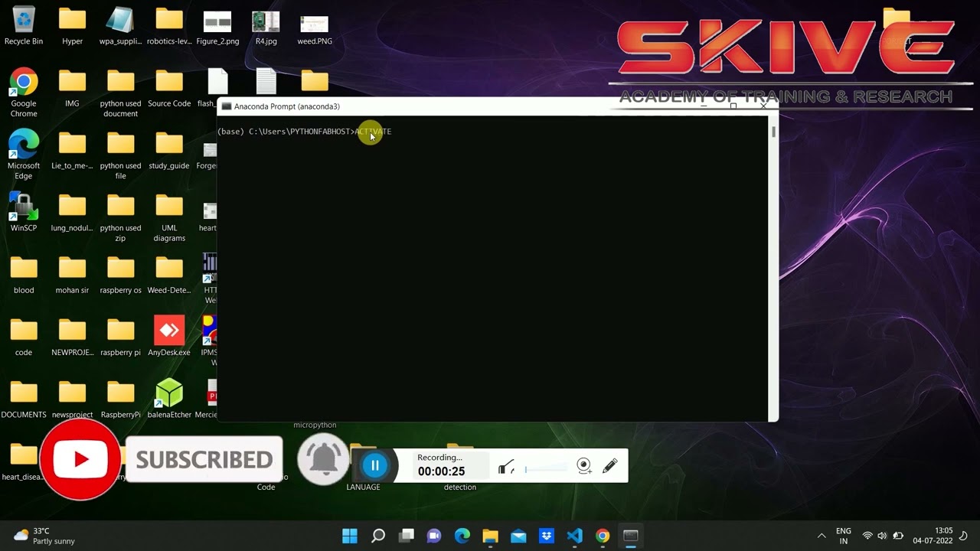Screen dimensions: 980x551
Task: Select the pencil annotation tool in recorder
Action: [x=610, y=466]
